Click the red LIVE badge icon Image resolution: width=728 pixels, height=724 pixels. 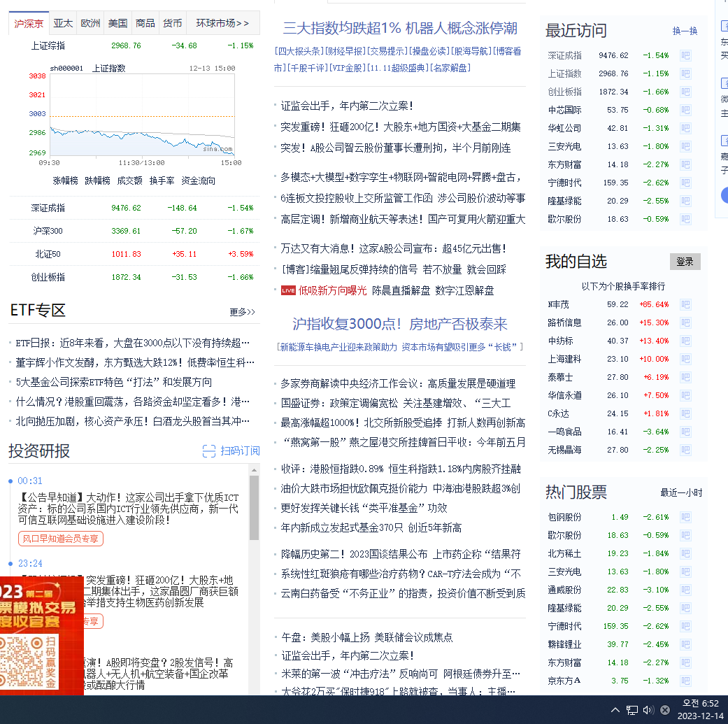pyautogui.click(x=288, y=291)
